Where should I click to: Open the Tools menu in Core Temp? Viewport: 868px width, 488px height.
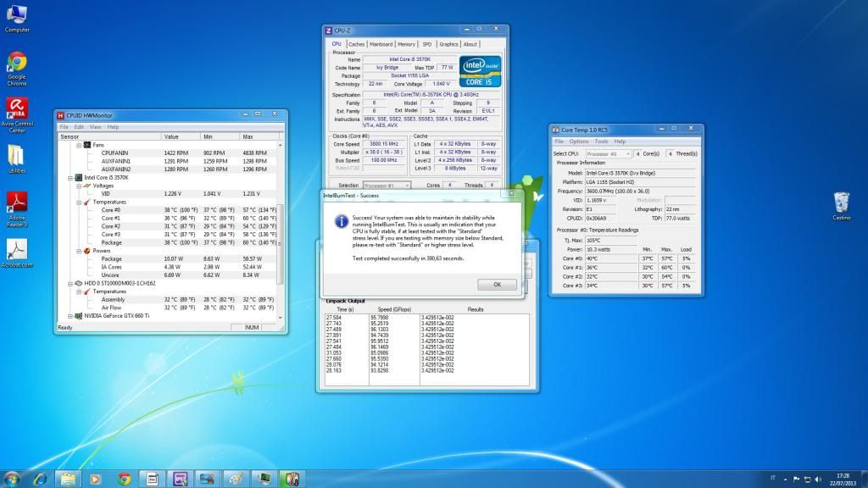[601, 141]
